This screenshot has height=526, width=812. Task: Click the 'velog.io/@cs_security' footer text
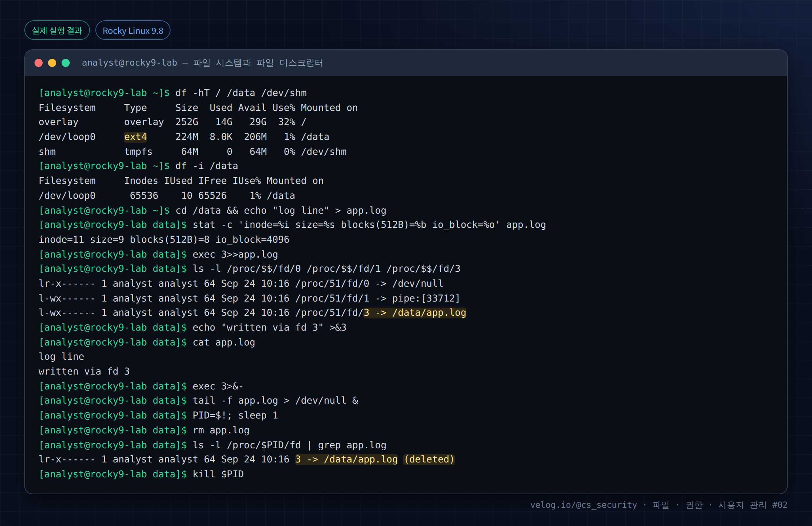pyautogui.click(x=583, y=504)
